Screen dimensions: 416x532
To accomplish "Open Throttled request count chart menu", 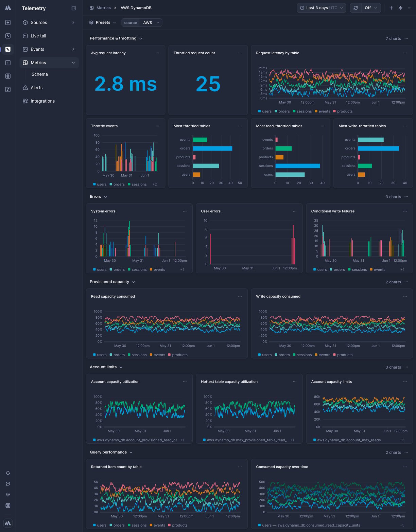I will coord(240,53).
